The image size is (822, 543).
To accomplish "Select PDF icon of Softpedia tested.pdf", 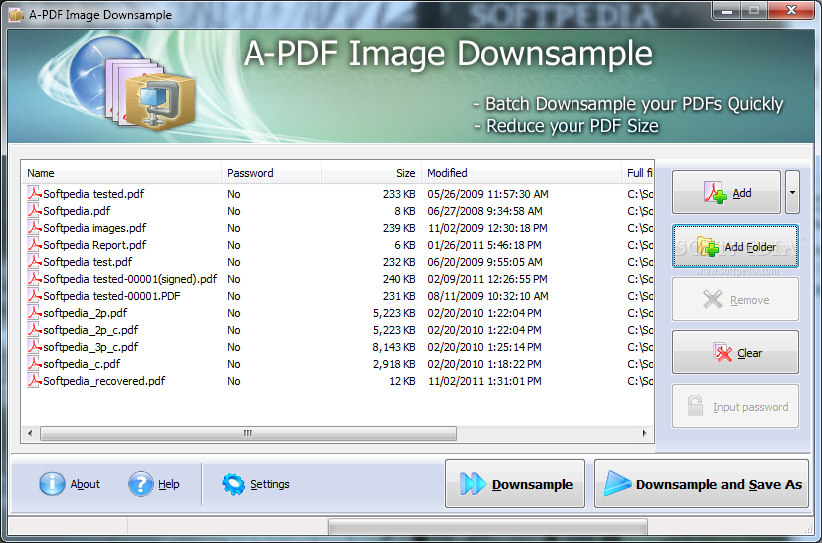I will pos(34,194).
